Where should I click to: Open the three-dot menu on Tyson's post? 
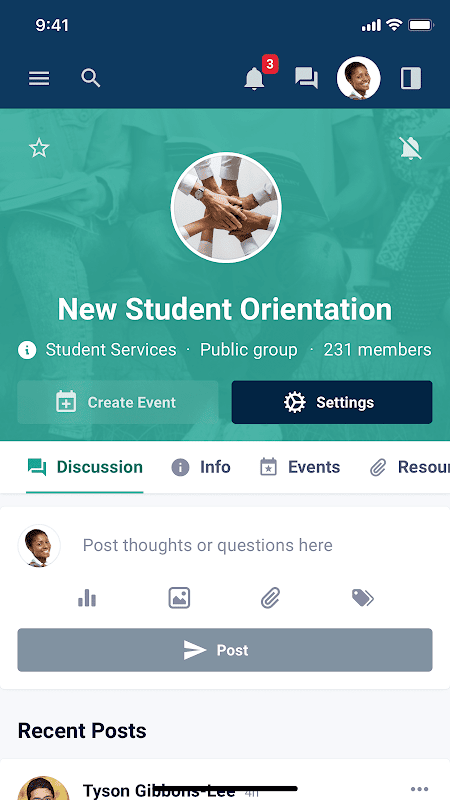[419, 789]
